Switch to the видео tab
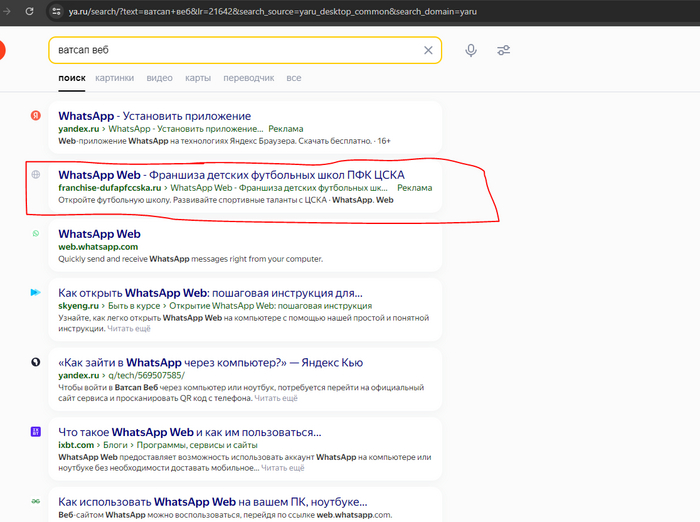Viewport: 700px width, 522px height. pyautogui.click(x=159, y=78)
